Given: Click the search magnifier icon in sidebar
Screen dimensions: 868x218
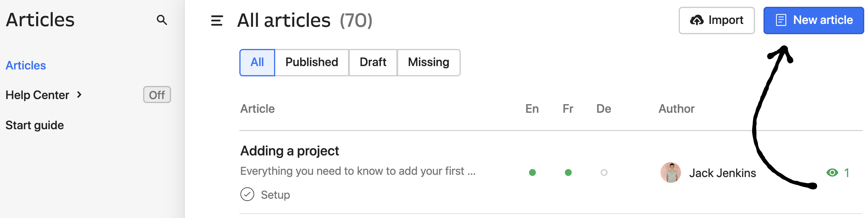Looking at the screenshot, I should 162,20.
